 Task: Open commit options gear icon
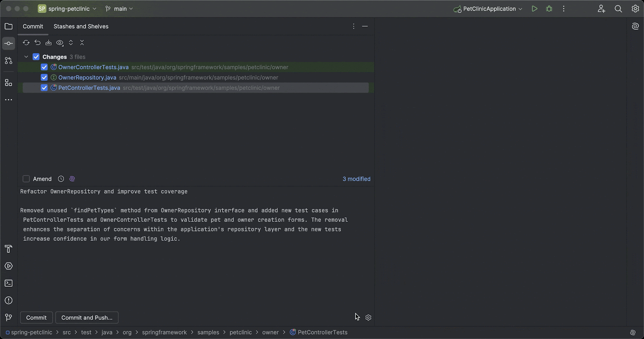tap(368, 318)
